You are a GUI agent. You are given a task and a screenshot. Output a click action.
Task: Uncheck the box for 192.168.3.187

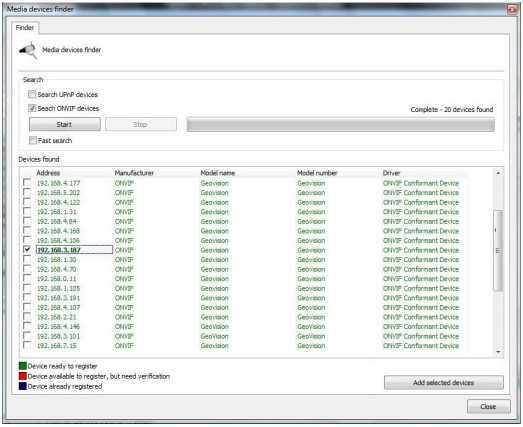pos(27,250)
